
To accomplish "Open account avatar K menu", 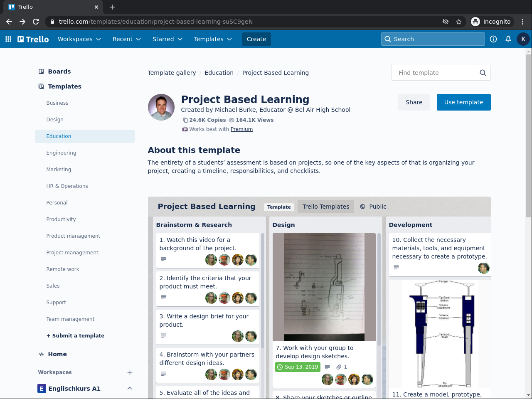I will click(523, 39).
